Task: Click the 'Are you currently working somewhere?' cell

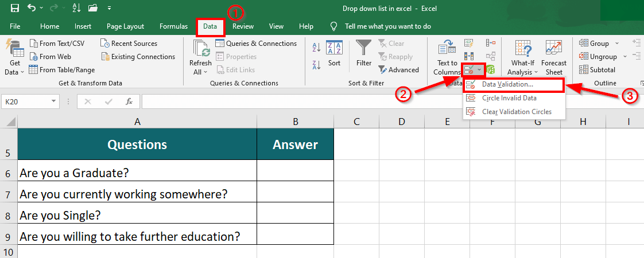Action: point(137,192)
